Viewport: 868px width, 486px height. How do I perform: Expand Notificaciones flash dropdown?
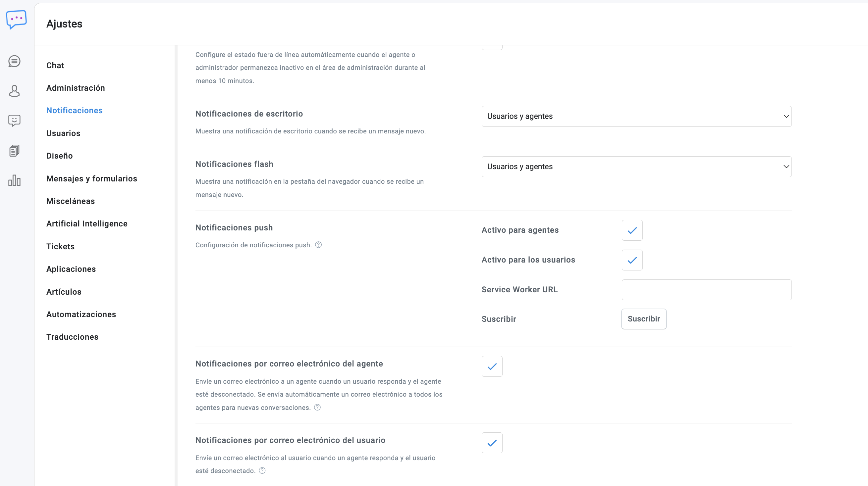[636, 167]
